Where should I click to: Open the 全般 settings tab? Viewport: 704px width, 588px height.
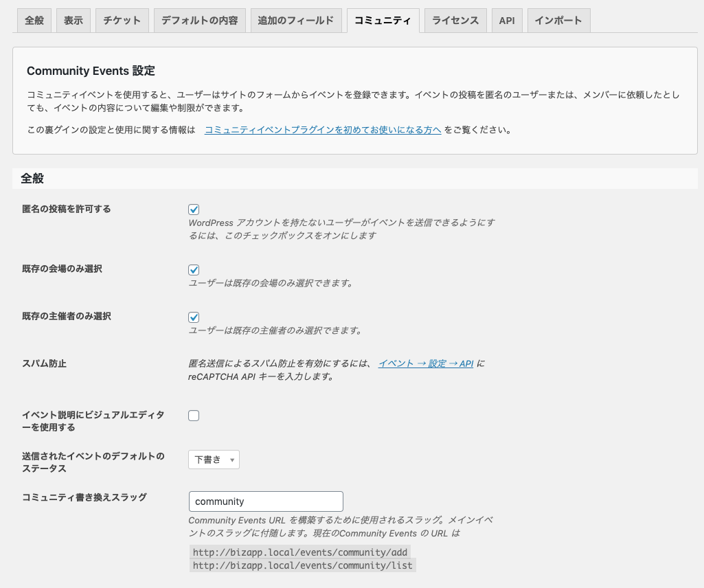(34, 21)
